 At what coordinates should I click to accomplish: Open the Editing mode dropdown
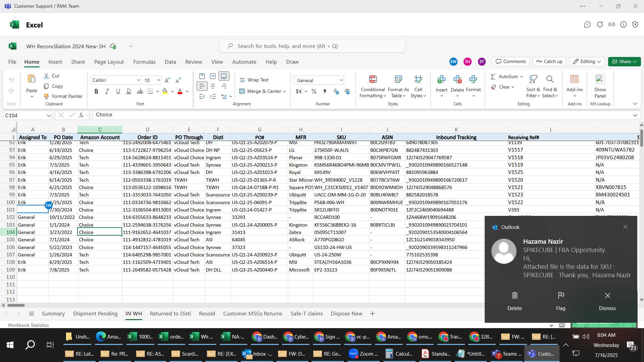[587, 62]
